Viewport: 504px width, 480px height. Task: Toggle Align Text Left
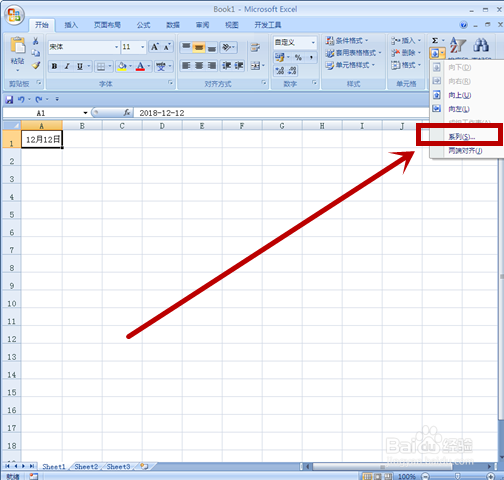pos(186,66)
